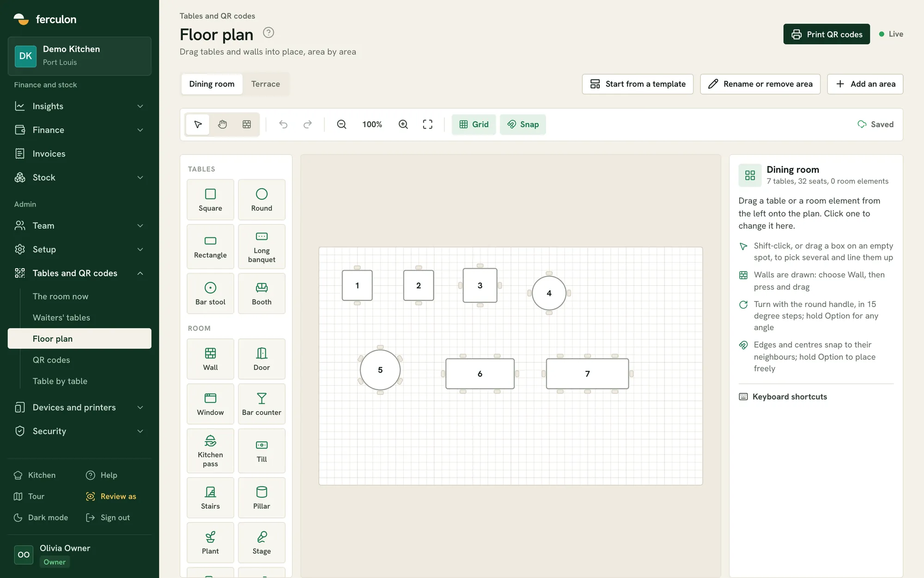Select table 7 on the plan

(587, 374)
